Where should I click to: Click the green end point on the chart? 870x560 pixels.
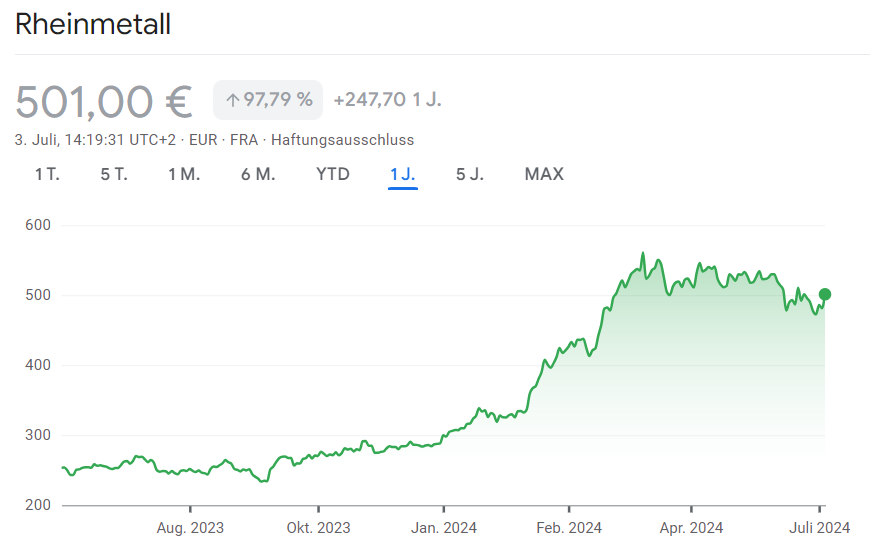pyautogui.click(x=825, y=294)
